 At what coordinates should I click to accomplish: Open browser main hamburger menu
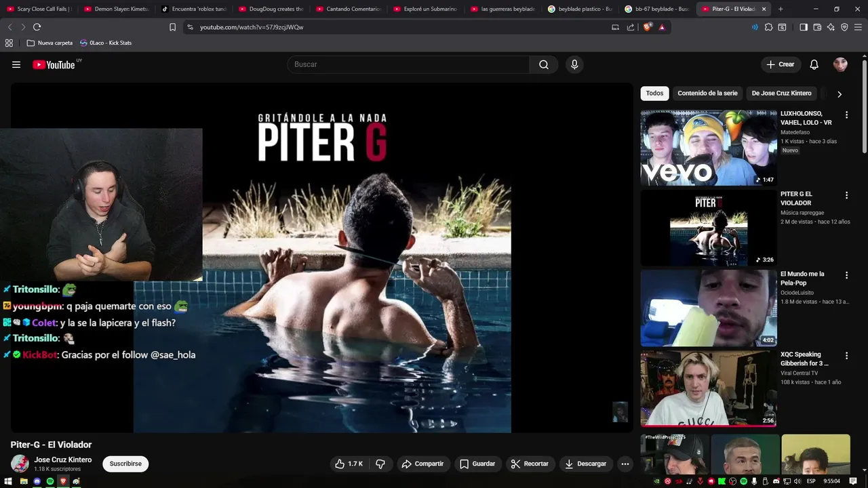coord(858,27)
